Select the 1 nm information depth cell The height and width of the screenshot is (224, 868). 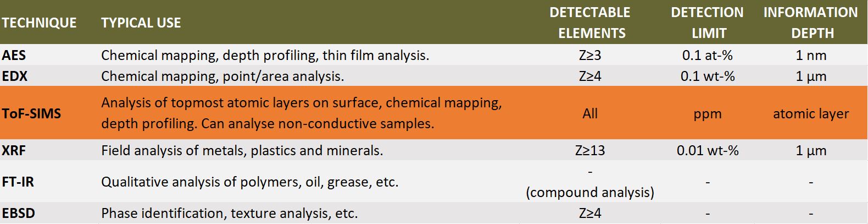click(811, 55)
